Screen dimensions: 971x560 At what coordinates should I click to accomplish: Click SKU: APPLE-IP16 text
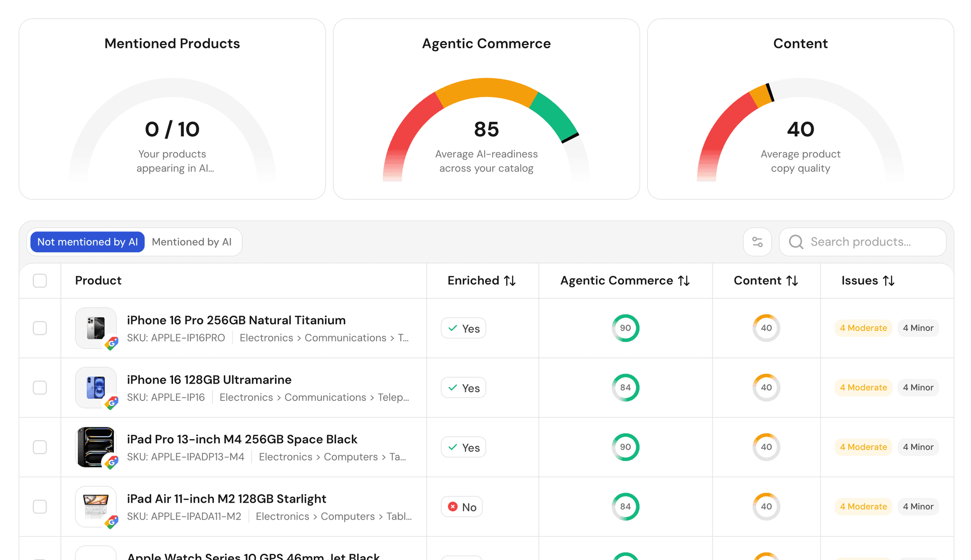[x=166, y=397]
